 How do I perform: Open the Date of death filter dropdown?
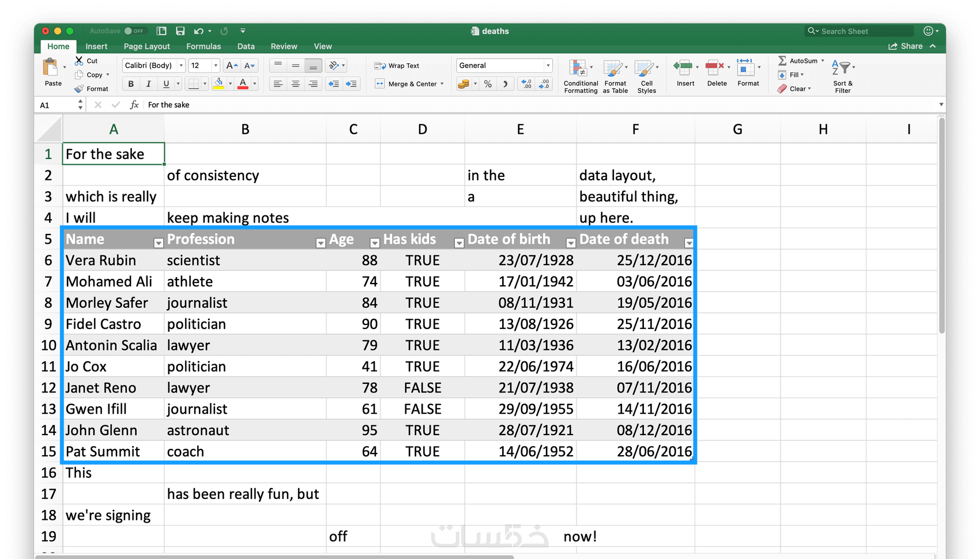(689, 243)
